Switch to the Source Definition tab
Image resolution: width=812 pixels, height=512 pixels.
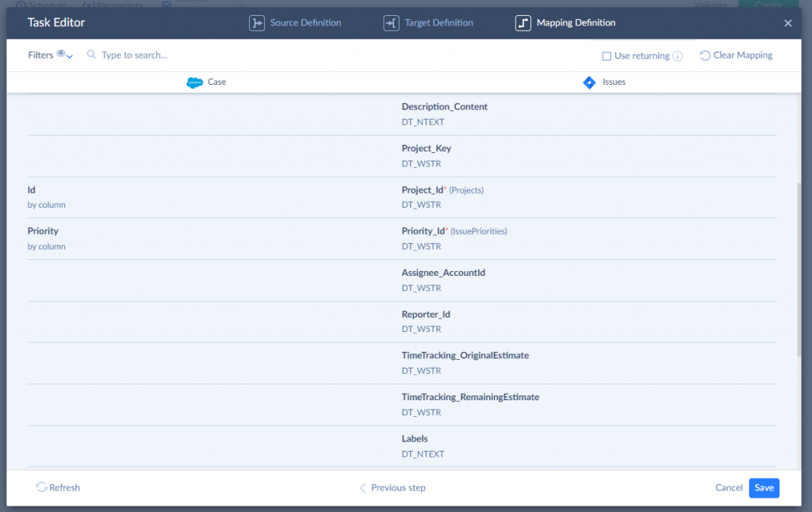pos(304,22)
